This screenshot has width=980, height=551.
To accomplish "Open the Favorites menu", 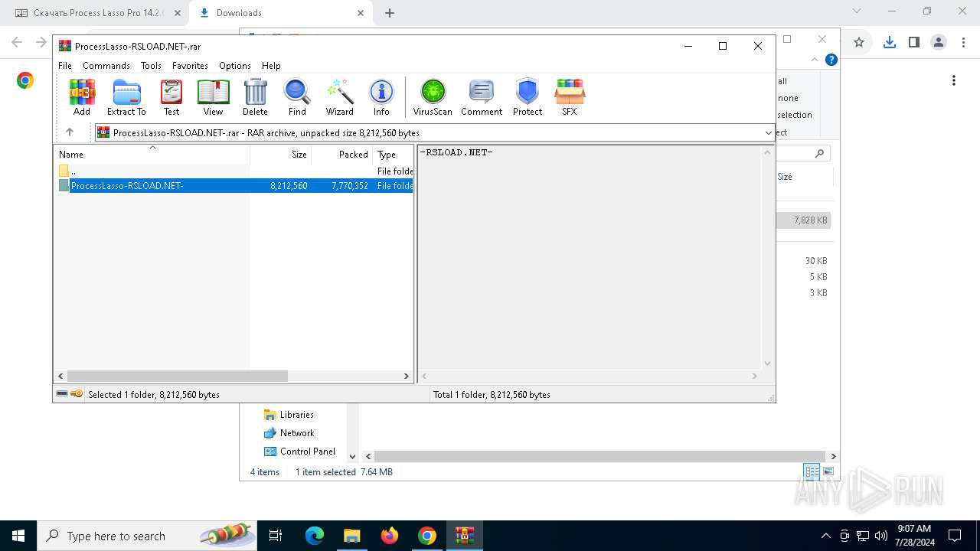I will pos(190,66).
